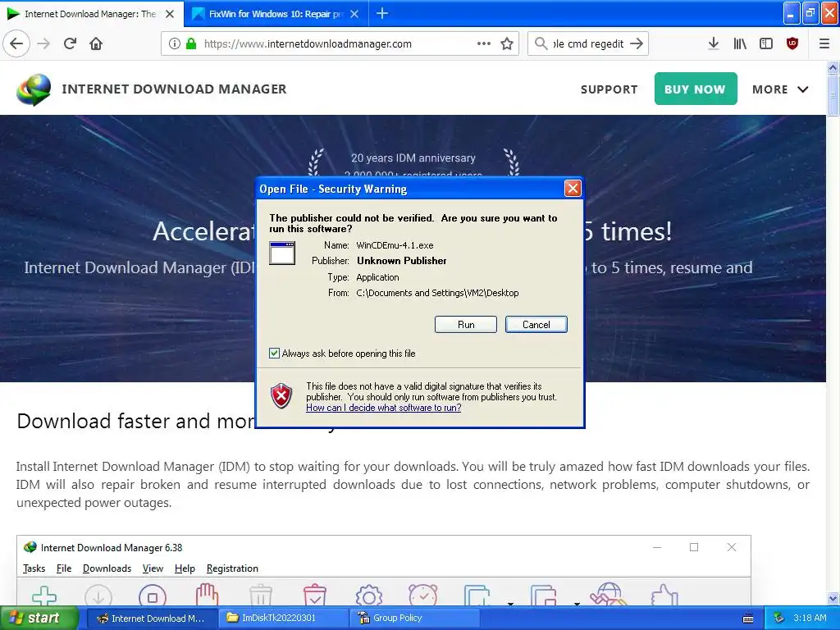Open the Registration menu in IDM screenshot
The image size is (840, 630).
tap(232, 568)
